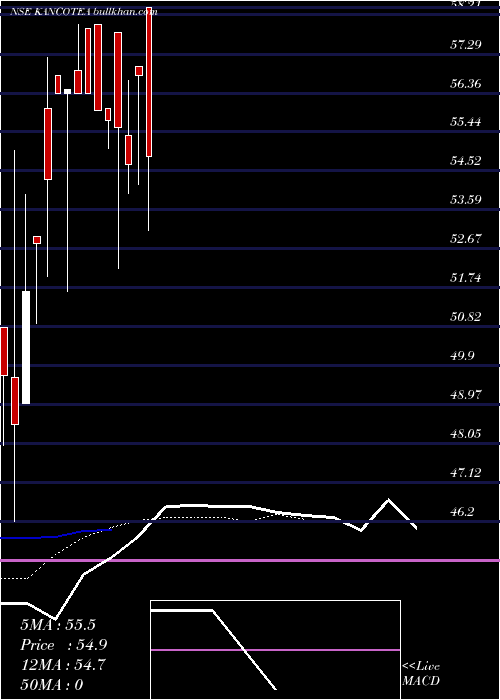
Task: Click the NSE KANCOTEA bullkhan.com title text
Action: 84,12
